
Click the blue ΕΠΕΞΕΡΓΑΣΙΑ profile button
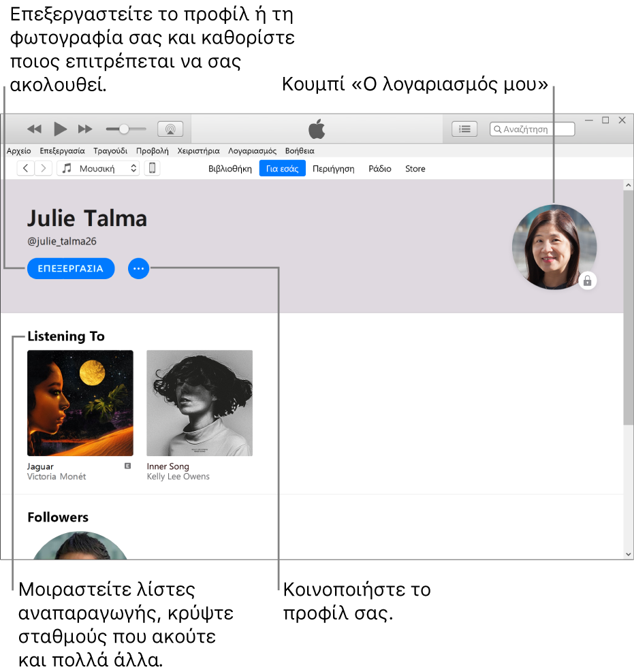pos(71,269)
